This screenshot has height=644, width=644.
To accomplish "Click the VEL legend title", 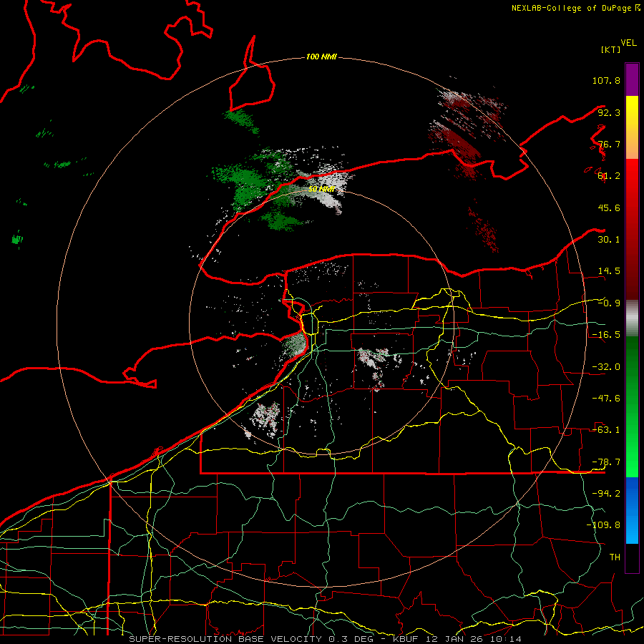I will (x=628, y=42).
